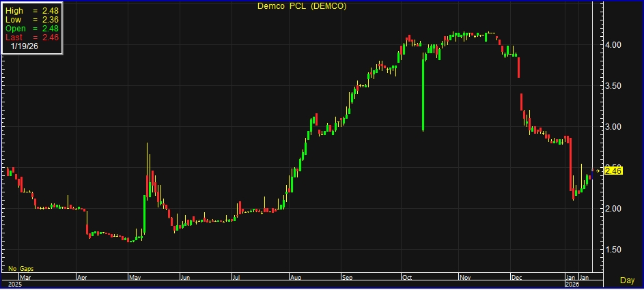Click the 2026 year label

[x=572, y=284]
